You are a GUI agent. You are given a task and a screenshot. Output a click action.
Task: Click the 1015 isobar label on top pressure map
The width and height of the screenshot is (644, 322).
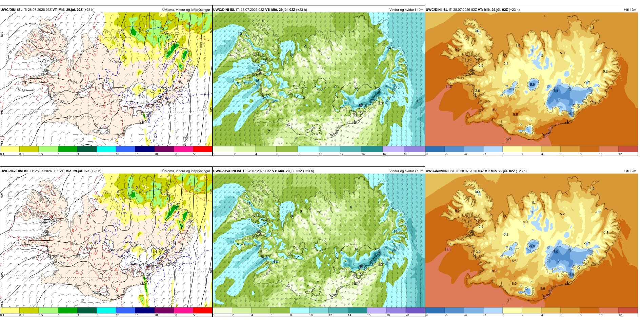(x=12, y=51)
